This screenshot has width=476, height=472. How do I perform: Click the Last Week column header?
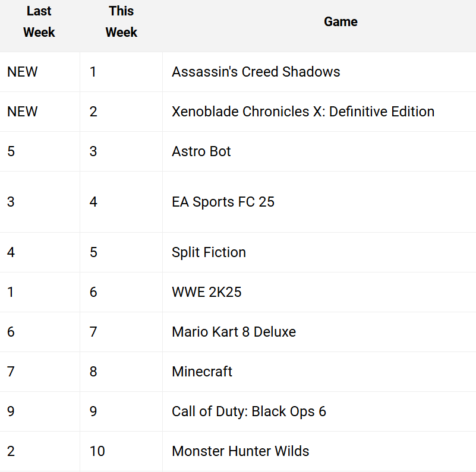click(39, 21)
